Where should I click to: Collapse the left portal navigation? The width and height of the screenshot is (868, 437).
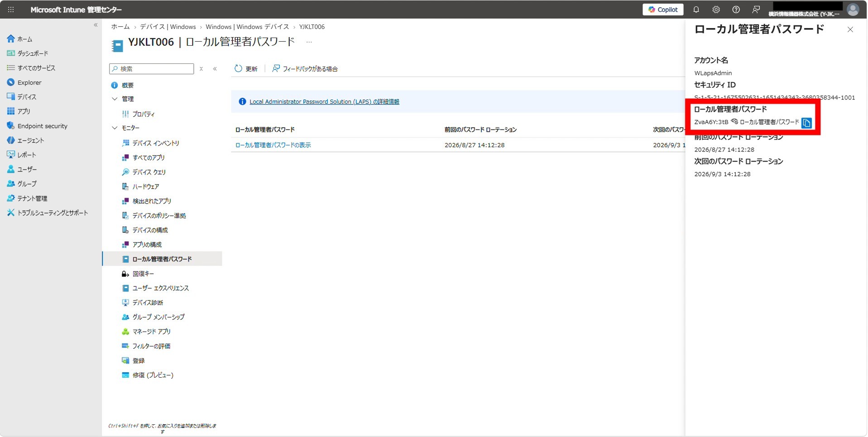click(x=96, y=25)
